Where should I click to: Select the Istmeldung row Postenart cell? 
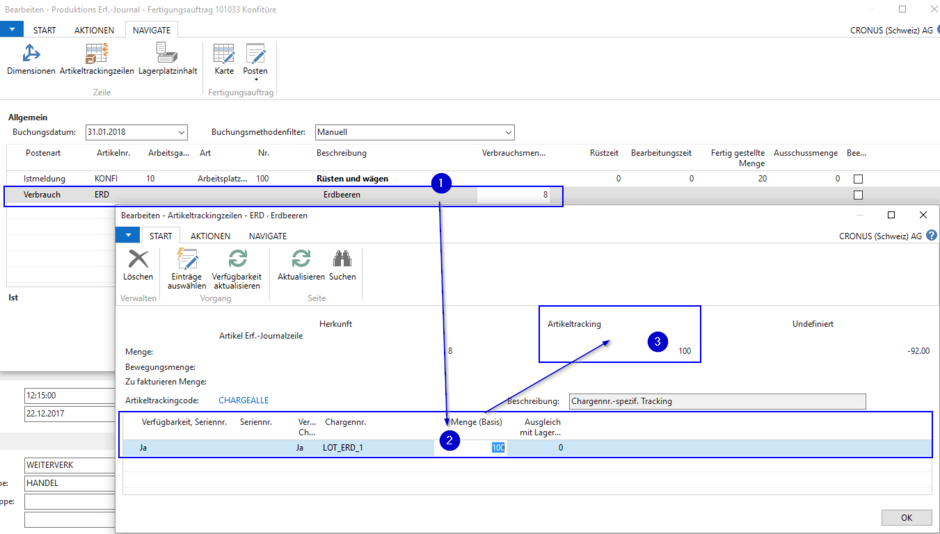[x=44, y=179]
